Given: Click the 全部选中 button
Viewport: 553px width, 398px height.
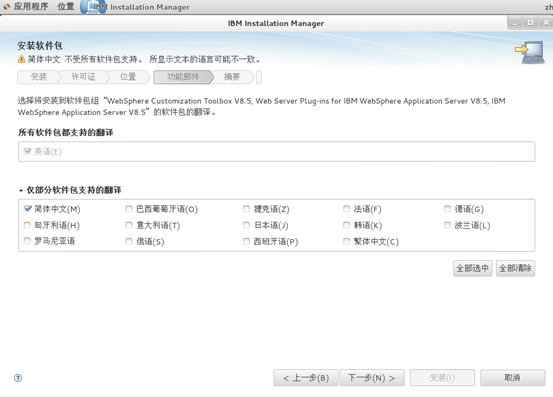Looking at the screenshot, I should tap(472, 268).
